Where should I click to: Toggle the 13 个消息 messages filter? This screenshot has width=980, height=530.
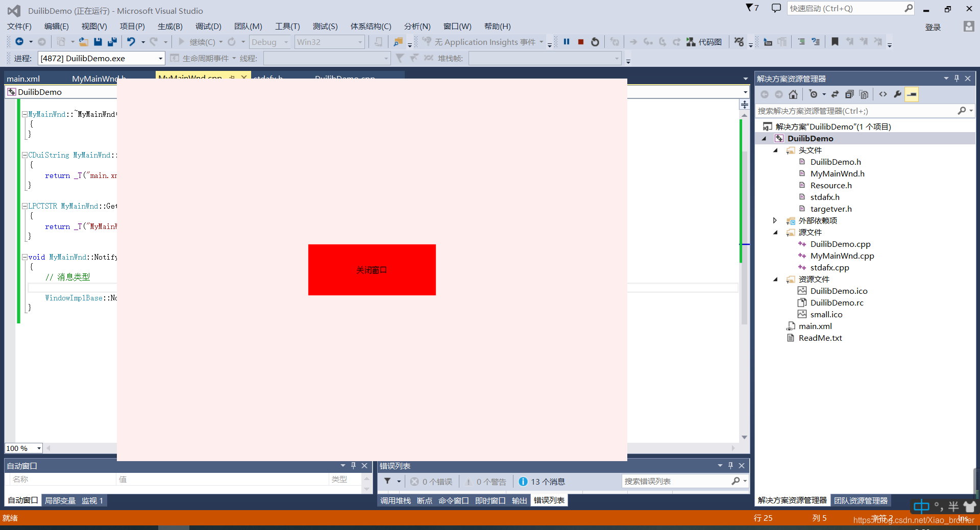coord(542,482)
